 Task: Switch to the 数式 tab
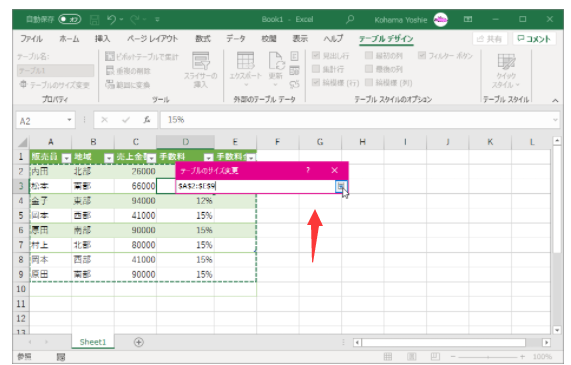[x=203, y=39]
